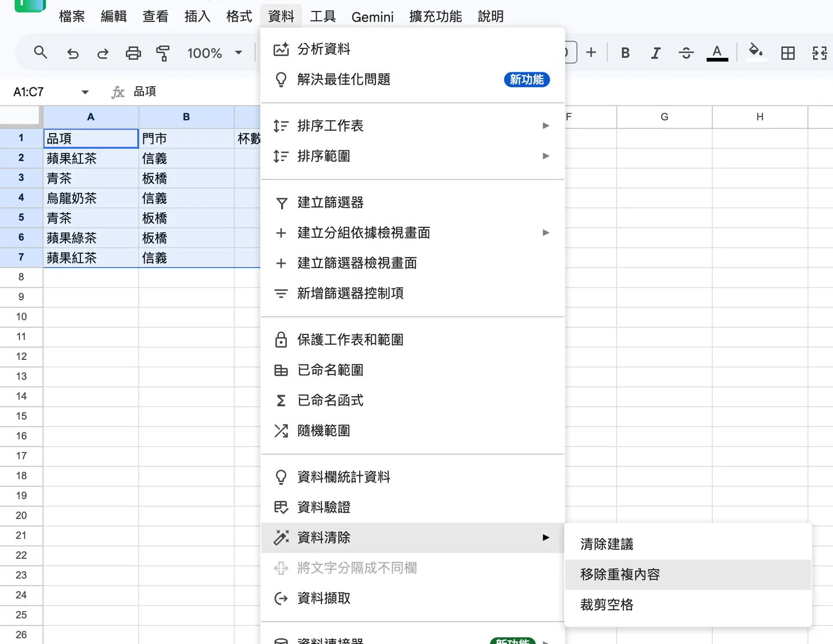Undo the last action
Screen dimensions: 833x644
[73, 53]
